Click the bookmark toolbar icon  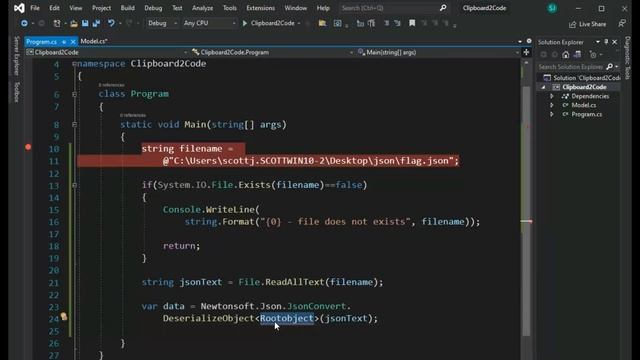click(412, 23)
